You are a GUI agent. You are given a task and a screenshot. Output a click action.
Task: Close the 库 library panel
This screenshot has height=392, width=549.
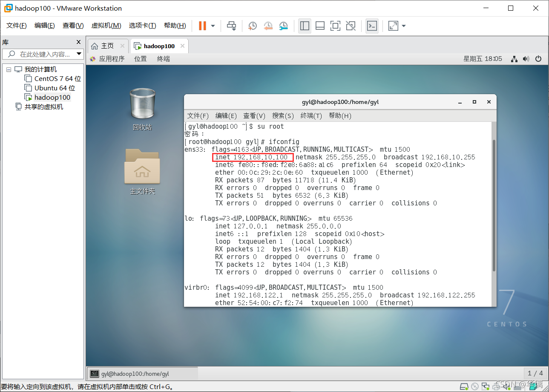pos(78,42)
